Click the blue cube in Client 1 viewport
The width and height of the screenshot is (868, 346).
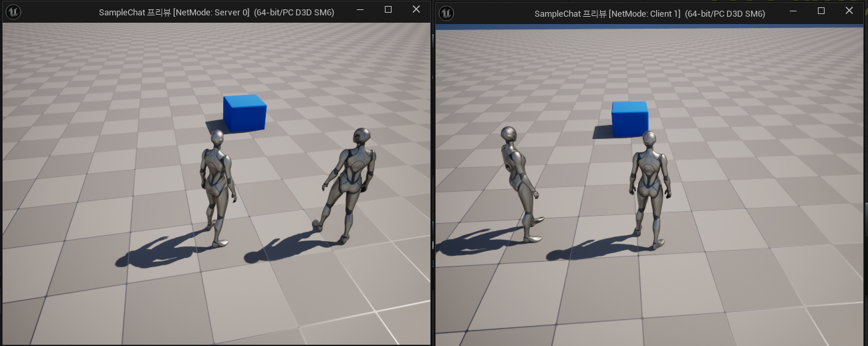point(629,120)
